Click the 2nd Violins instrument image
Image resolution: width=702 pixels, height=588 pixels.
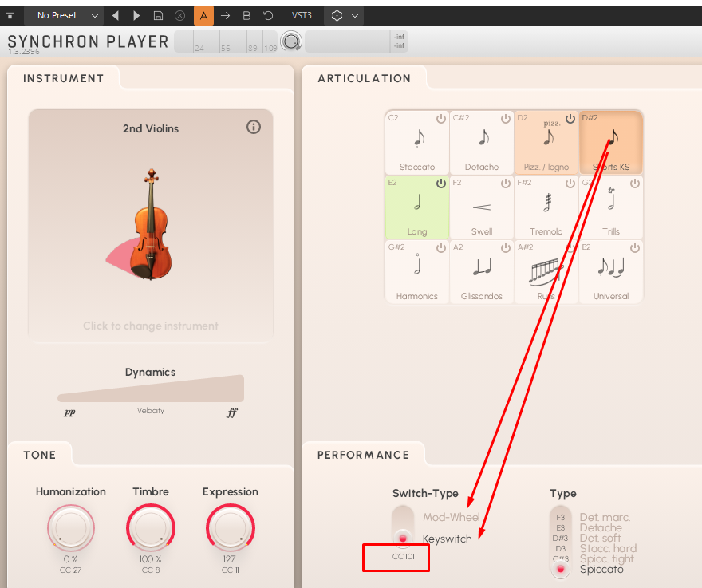[x=151, y=224]
